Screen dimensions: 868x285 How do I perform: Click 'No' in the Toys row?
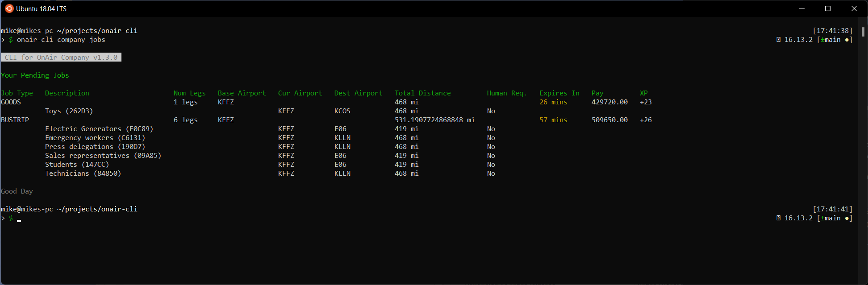click(x=491, y=111)
